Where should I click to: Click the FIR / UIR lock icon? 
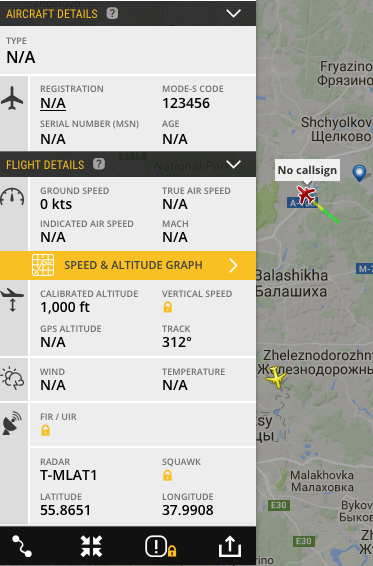45,430
